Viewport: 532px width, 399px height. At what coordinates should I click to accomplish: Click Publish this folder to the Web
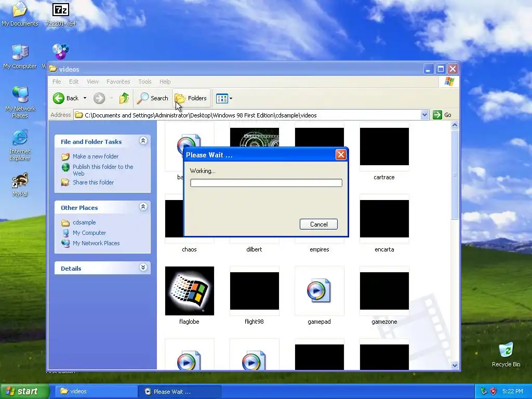(103, 170)
